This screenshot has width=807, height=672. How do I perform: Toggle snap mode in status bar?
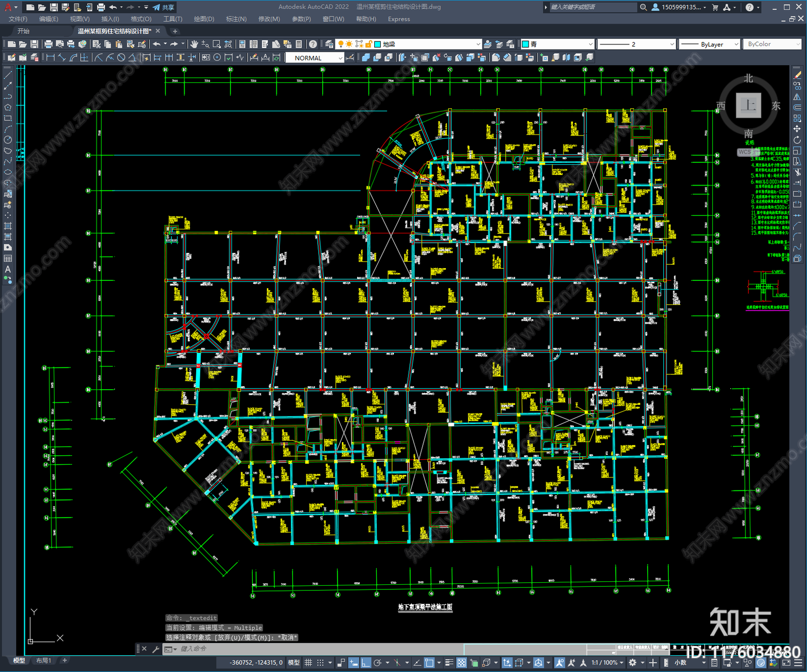[x=320, y=662]
